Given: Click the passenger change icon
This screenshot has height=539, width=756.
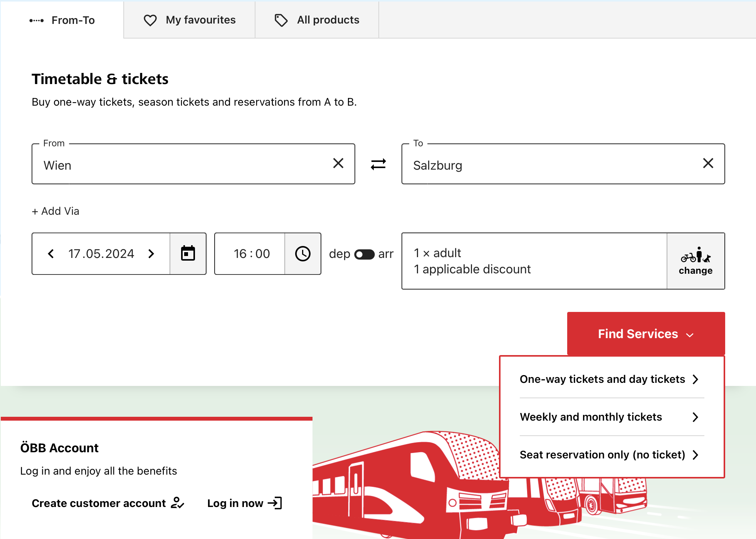Looking at the screenshot, I should [x=696, y=261].
